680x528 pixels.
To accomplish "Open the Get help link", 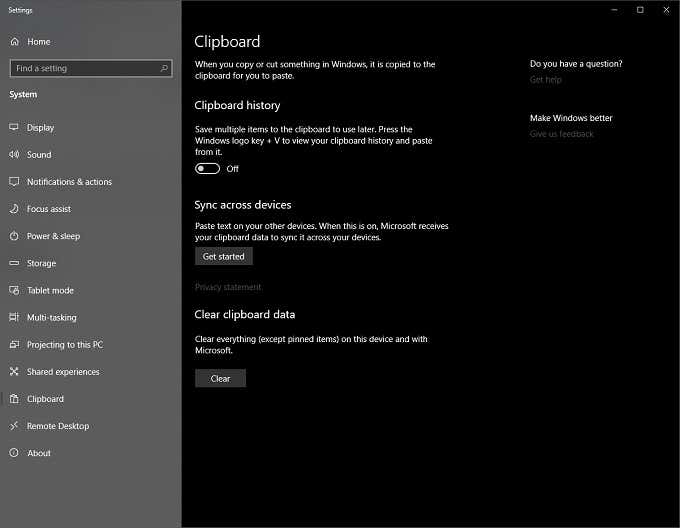I will pos(546,80).
